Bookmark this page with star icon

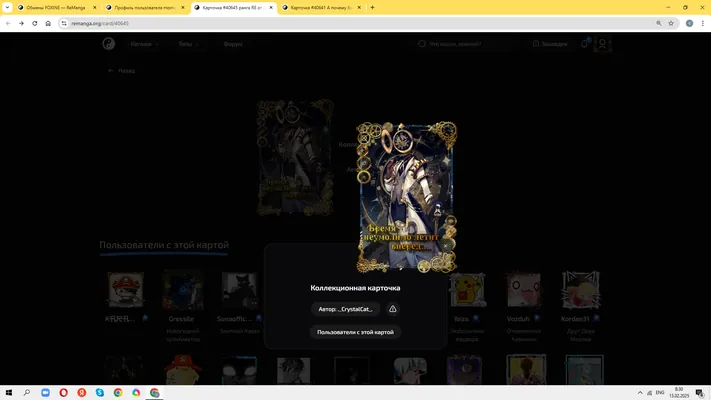tap(671, 23)
